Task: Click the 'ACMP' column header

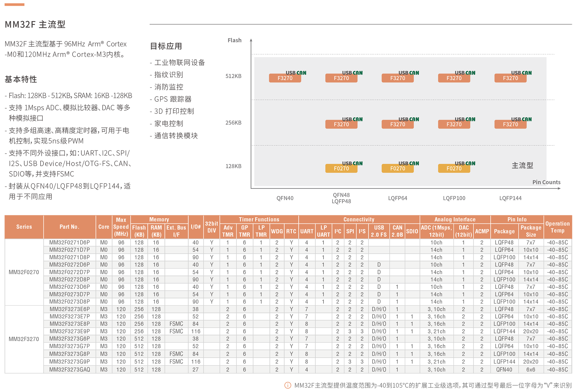Action: (x=482, y=231)
